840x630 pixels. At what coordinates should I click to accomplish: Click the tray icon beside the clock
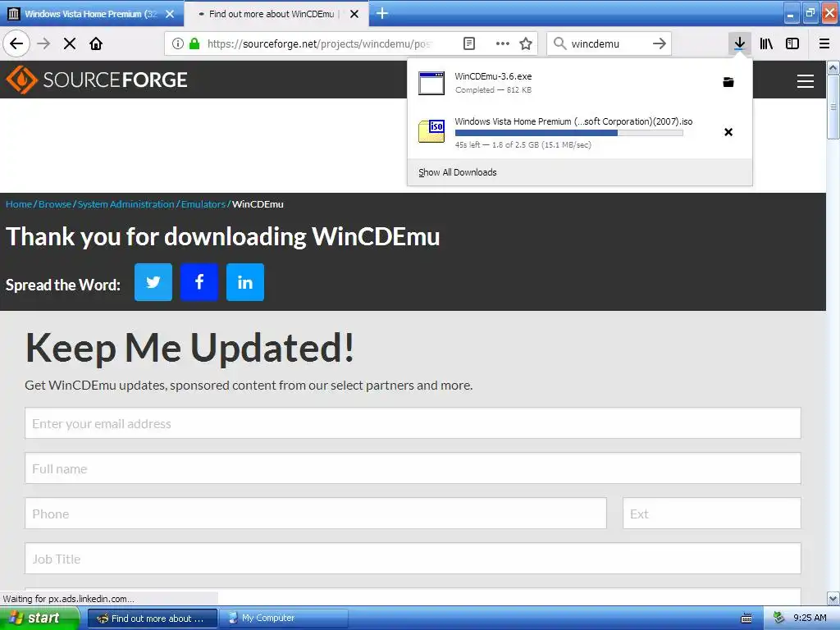778,618
